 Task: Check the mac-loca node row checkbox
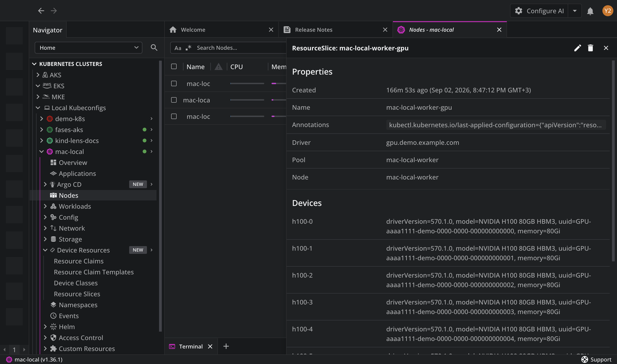tap(174, 100)
